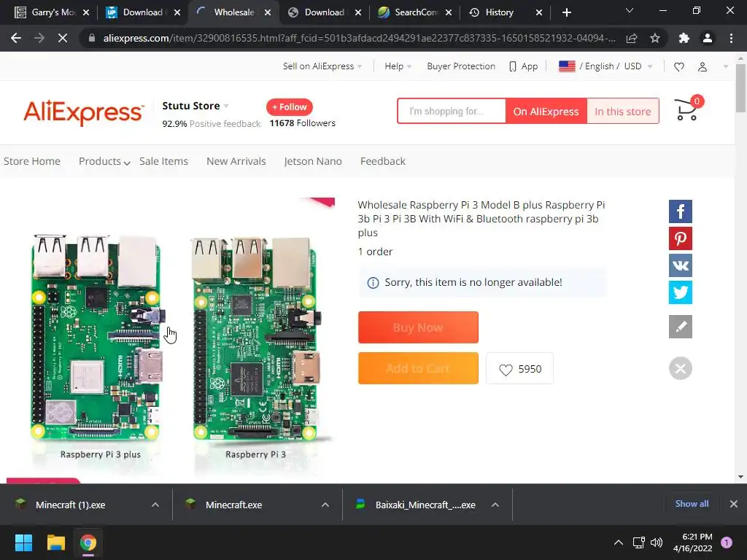The height and width of the screenshot is (560, 747).
Task: Click the I'm shopping for search field
Action: coord(452,112)
